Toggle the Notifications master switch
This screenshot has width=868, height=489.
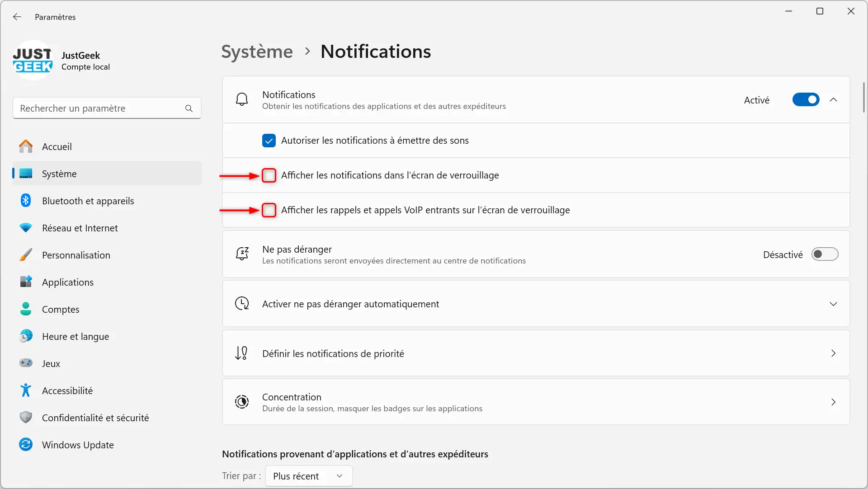tap(806, 99)
